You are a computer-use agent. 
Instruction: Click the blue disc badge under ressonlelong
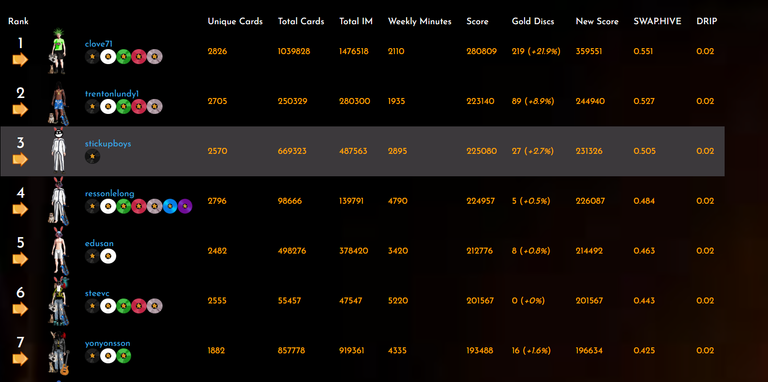[x=170, y=207]
